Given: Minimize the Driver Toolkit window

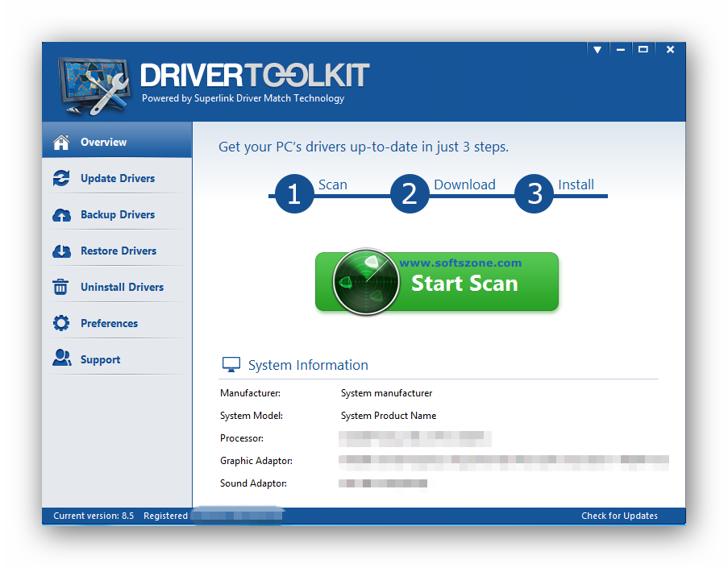Looking at the screenshot, I should click(x=621, y=49).
